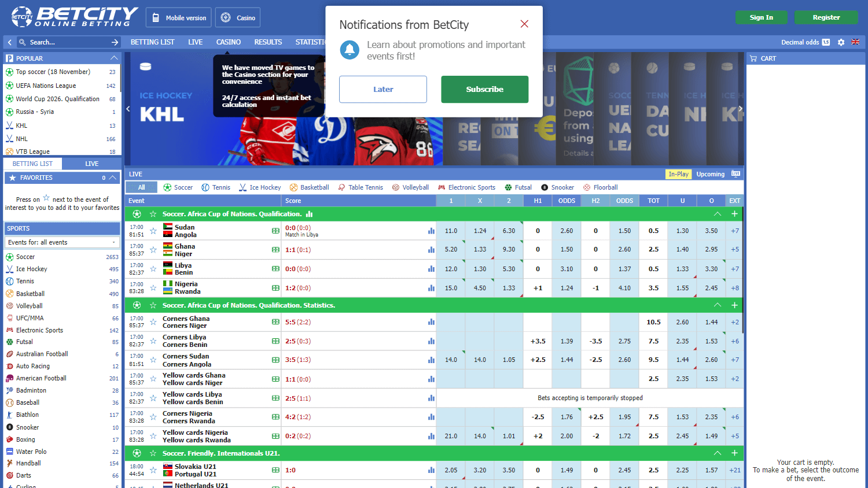The height and width of the screenshot is (488, 868).
Task: Click the live TV icon next to Upcoming
Action: 735,173
